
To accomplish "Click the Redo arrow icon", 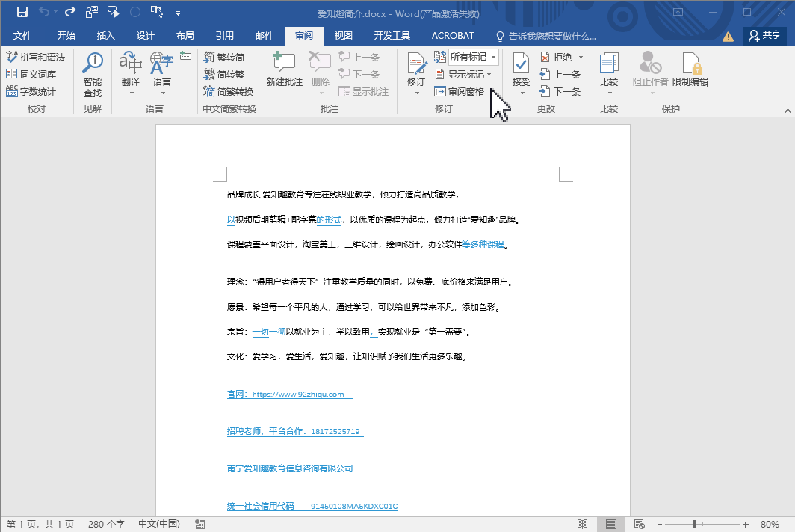I will click(x=70, y=12).
